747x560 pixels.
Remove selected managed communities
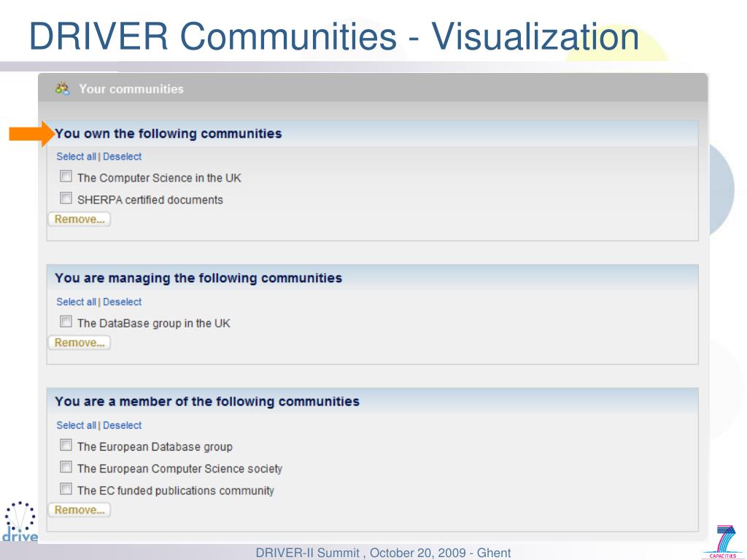point(80,343)
